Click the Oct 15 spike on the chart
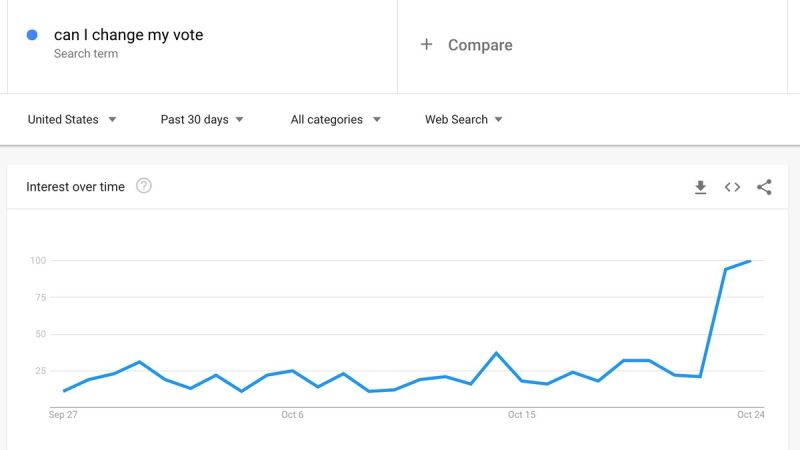The image size is (800, 450). coord(496,353)
